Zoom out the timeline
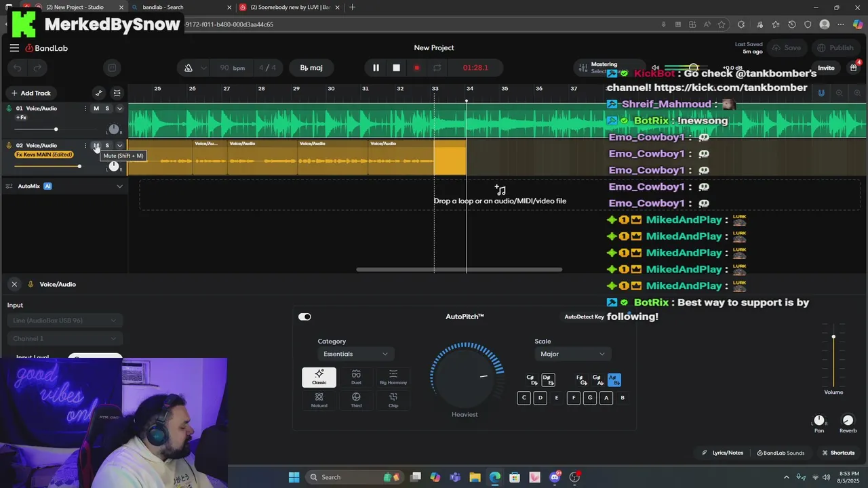Image resolution: width=868 pixels, height=488 pixels. [x=840, y=93]
